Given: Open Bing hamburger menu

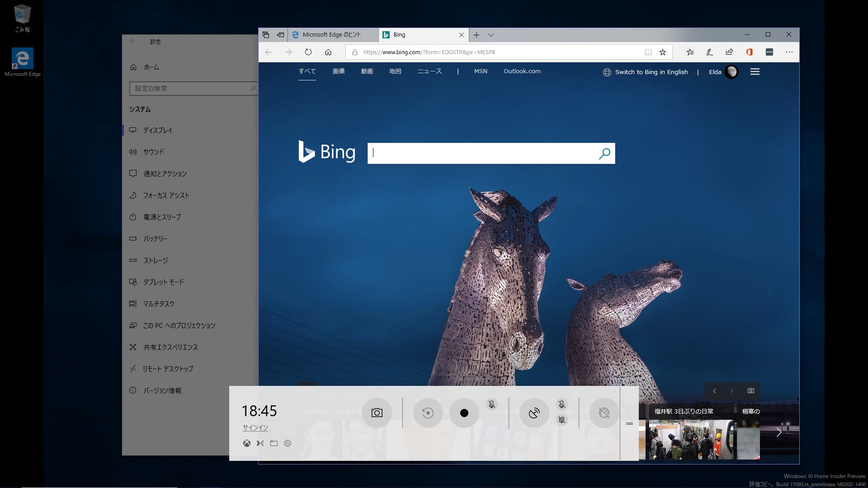Looking at the screenshot, I should click(x=755, y=72).
